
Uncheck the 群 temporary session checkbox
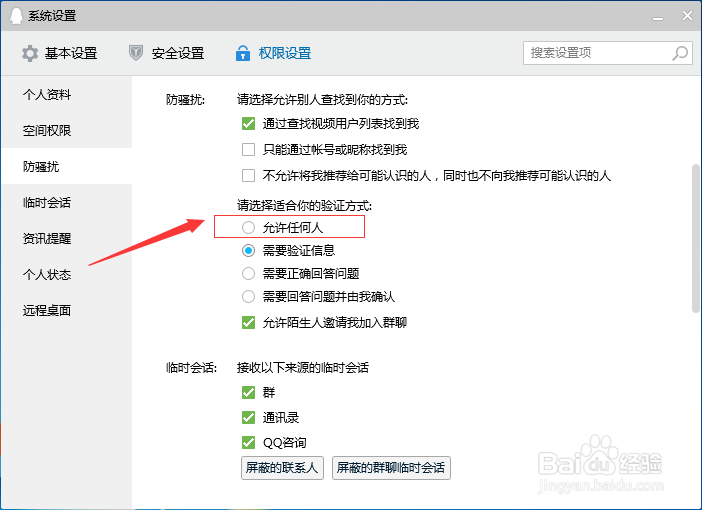[248, 392]
